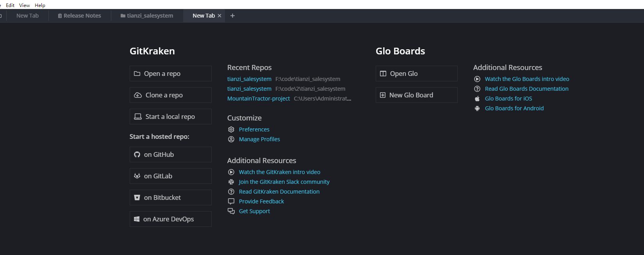The image size is (644, 255).
Task: Open the Get Support link
Action: point(254,211)
